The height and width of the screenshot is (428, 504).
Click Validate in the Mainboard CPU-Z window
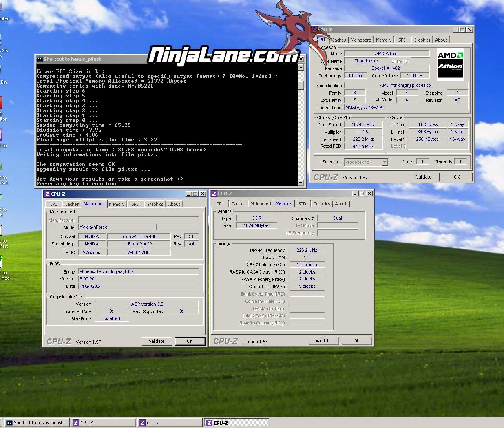pos(157,341)
